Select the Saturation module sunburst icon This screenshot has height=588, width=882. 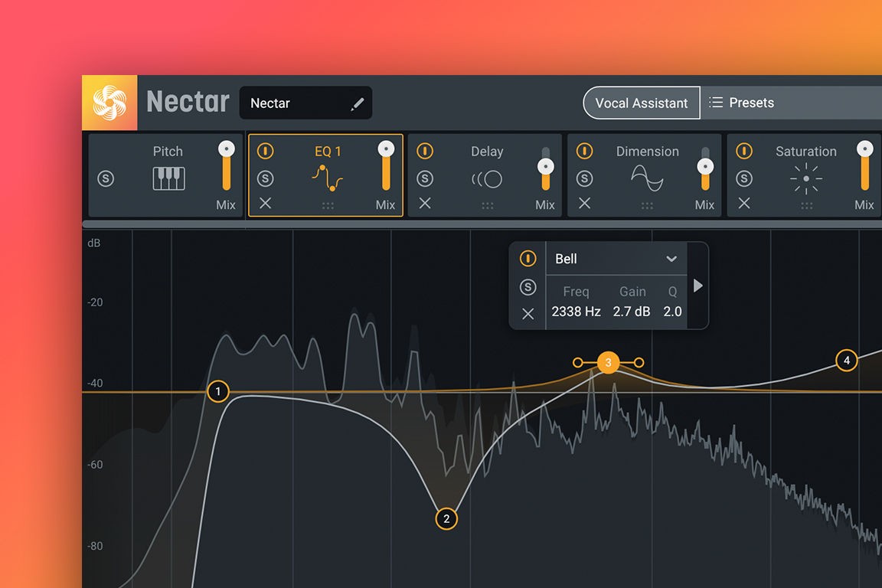tap(806, 178)
